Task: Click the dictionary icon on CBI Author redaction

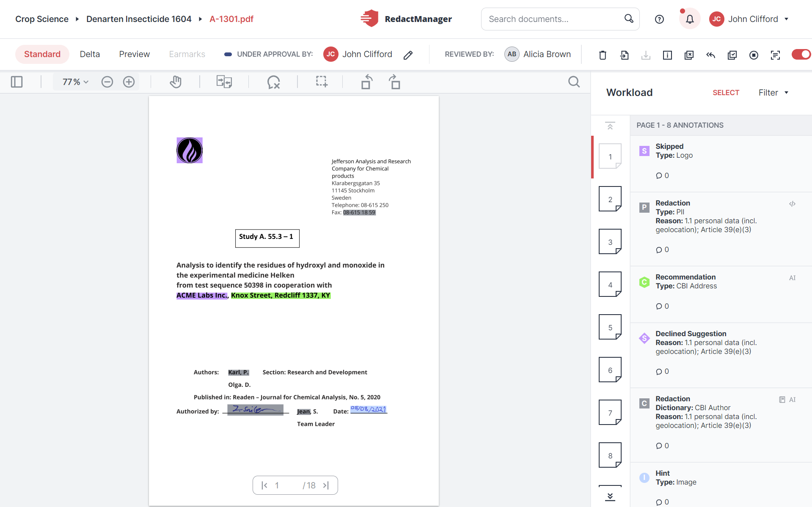Action: 782,400
